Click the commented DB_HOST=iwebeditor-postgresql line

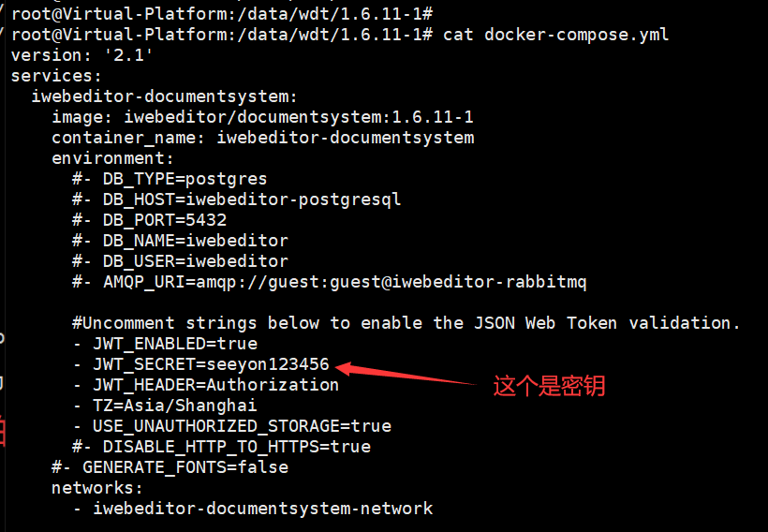coord(236,199)
